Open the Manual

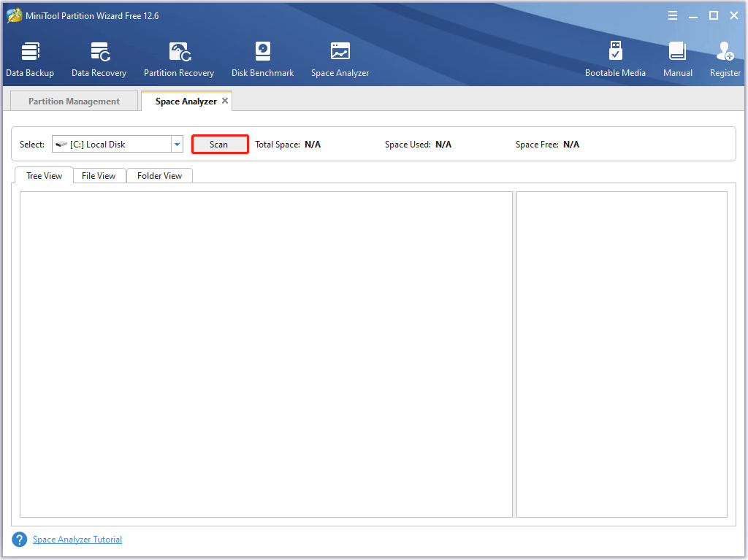click(678, 60)
